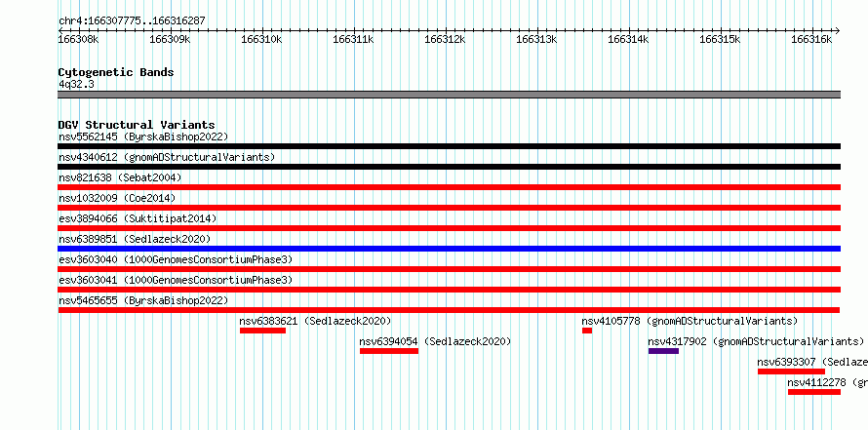Select the short red bar for nsv6383621
The width and height of the screenshot is (868, 430).
click(x=263, y=331)
